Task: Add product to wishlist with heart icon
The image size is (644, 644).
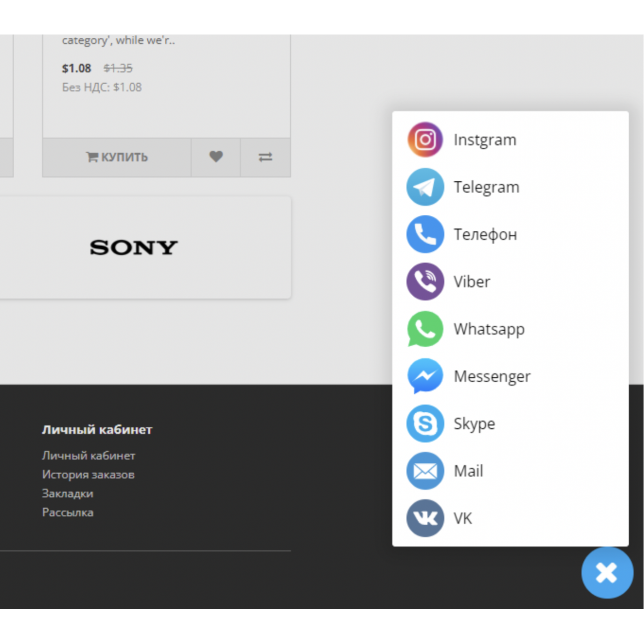Action: (216, 157)
